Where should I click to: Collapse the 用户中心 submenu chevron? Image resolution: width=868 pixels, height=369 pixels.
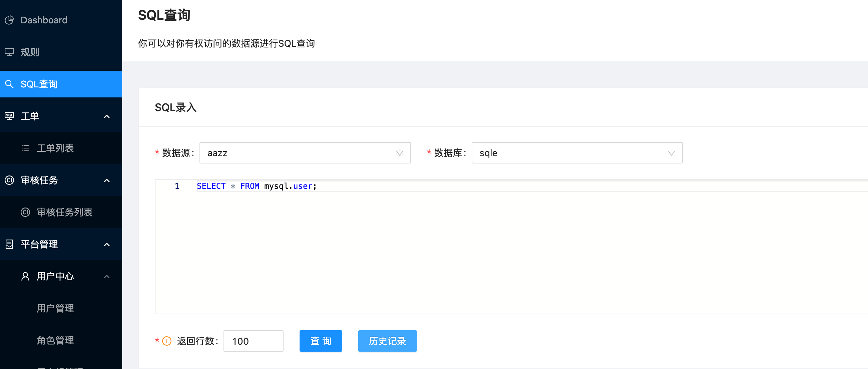(x=107, y=277)
